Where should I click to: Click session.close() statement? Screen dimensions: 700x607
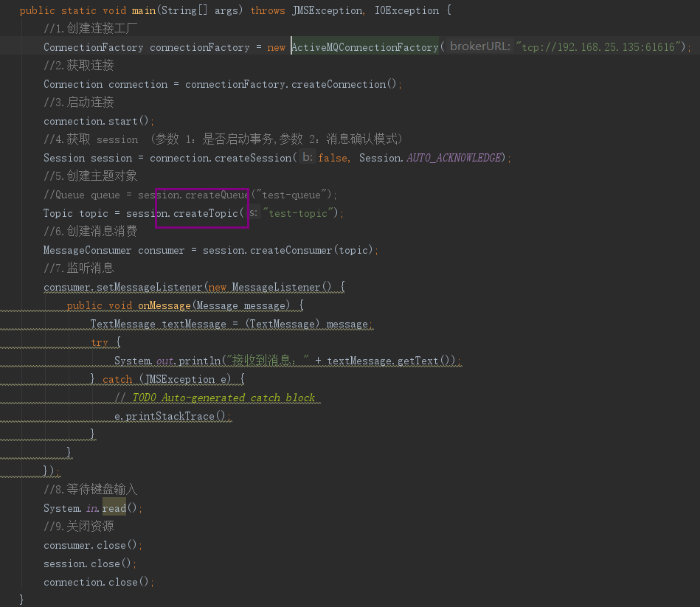pyautogui.click(x=90, y=563)
